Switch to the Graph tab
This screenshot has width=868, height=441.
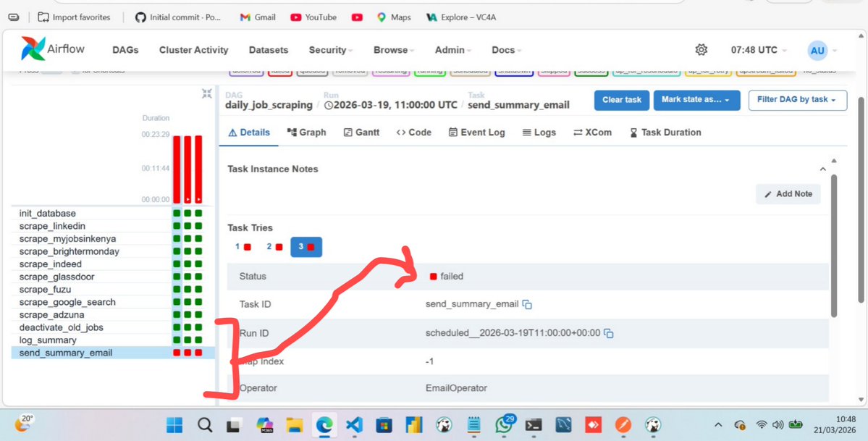(307, 133)
